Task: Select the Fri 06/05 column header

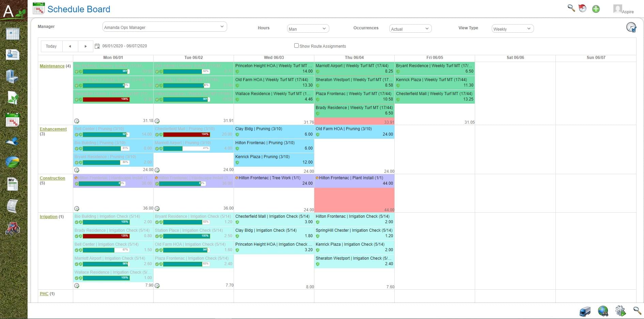Action: point(435,58)
